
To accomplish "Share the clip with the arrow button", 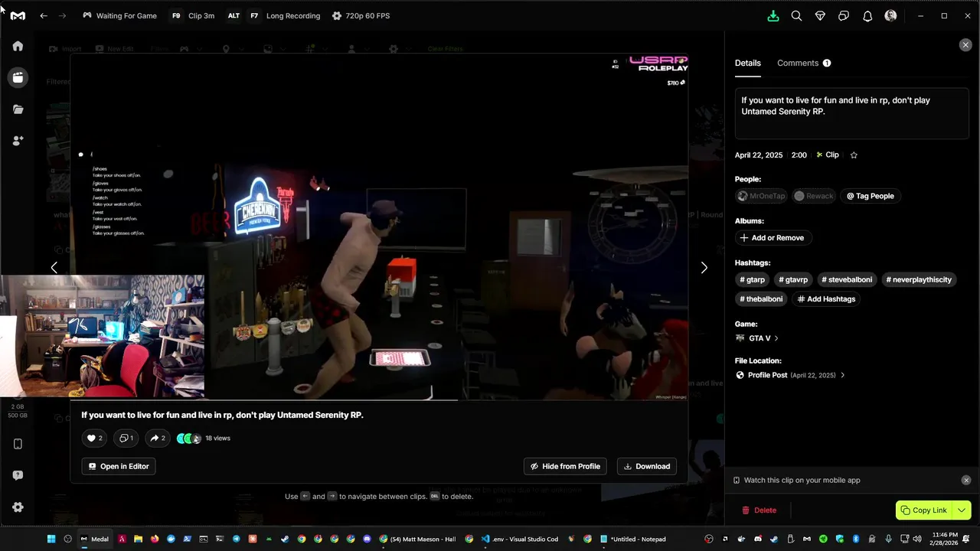I will tap(158, 439).
